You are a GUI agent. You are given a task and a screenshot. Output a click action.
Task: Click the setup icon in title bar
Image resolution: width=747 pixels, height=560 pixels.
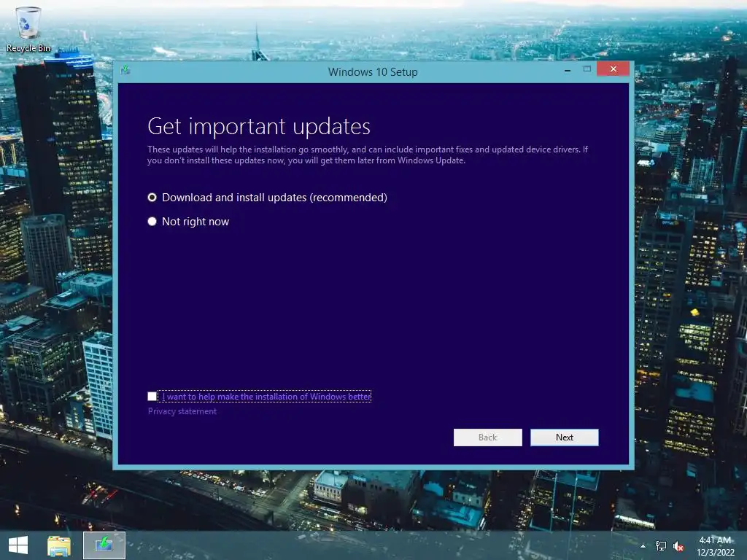(125, 71)
